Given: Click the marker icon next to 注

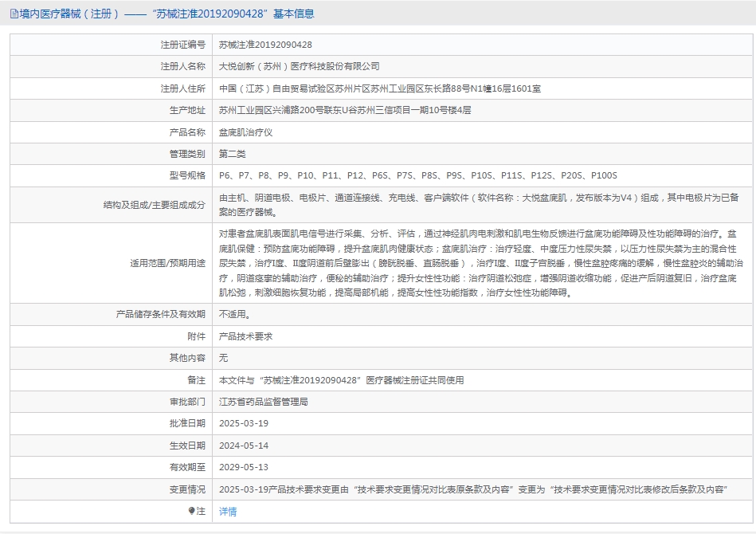Looking at the screenshot, I should pyautogui.click(x=191, y=511).
